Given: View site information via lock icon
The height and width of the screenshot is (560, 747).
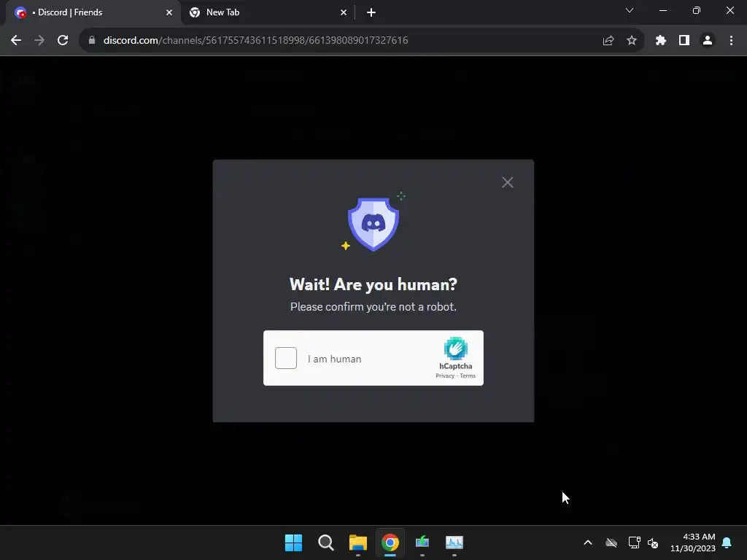Looking at the screenshot, I should click(x=92, y=41).
